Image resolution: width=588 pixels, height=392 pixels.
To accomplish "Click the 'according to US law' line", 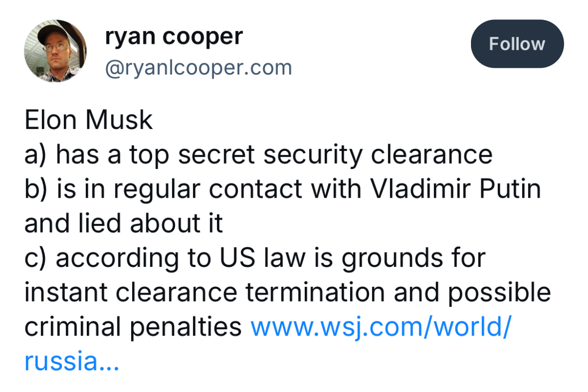I will [x=255, y=258].
